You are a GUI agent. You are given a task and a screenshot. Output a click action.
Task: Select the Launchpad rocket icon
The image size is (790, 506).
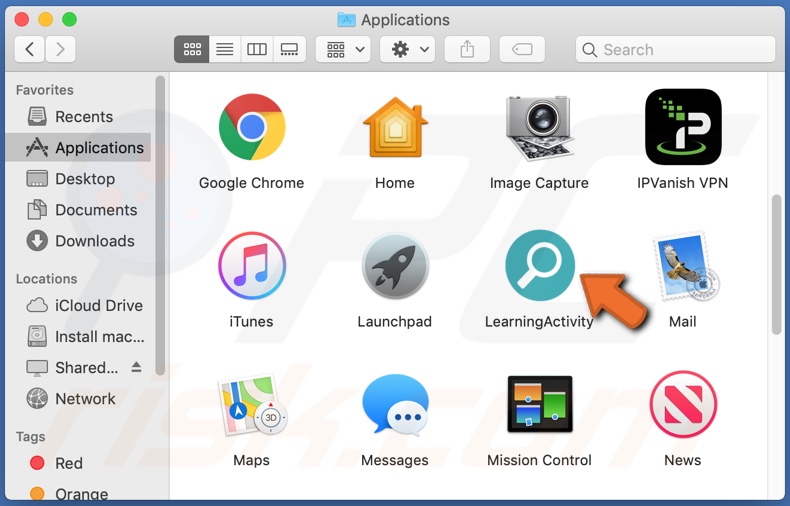(x=395, y=266)
